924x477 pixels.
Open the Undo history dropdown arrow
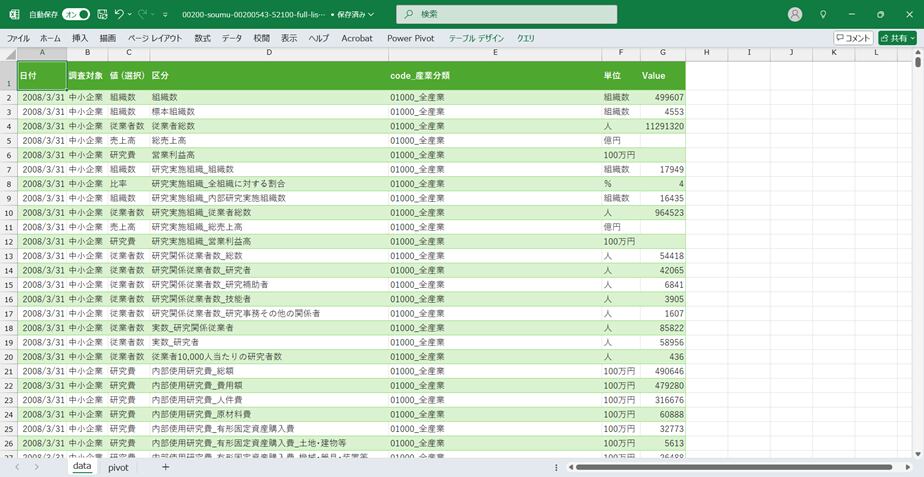131,15
